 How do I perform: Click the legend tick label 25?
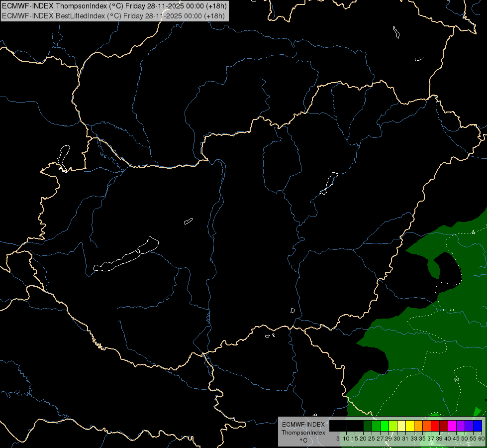372,439
